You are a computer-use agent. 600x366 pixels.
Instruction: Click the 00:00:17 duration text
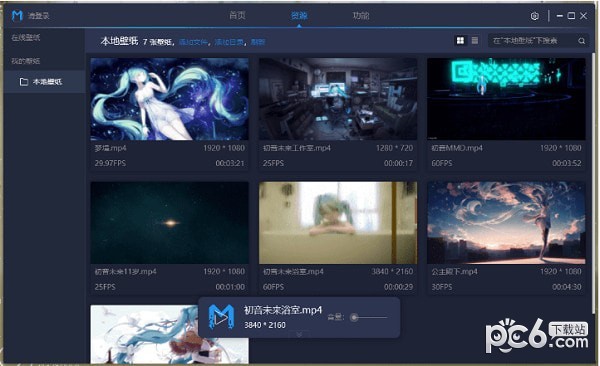(x=398, y=163)
